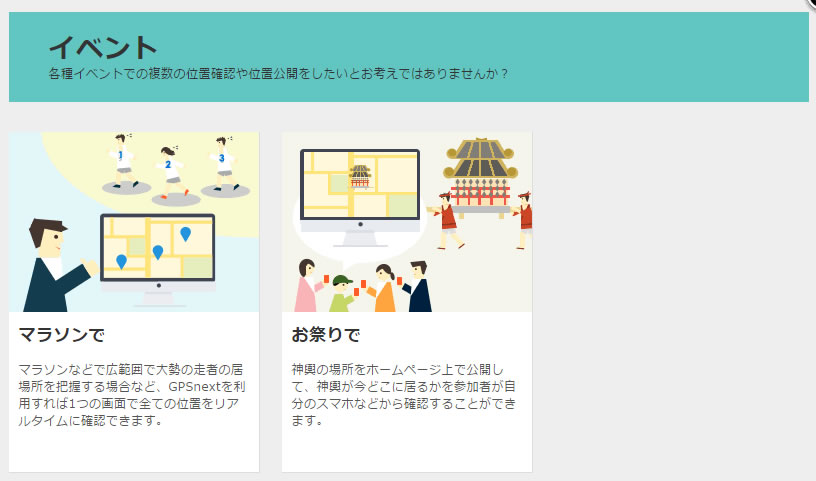Screen dimensions: 816x481
Task: Click the festival description starting 神輿の場所を
Action: (x=404, y=395)
